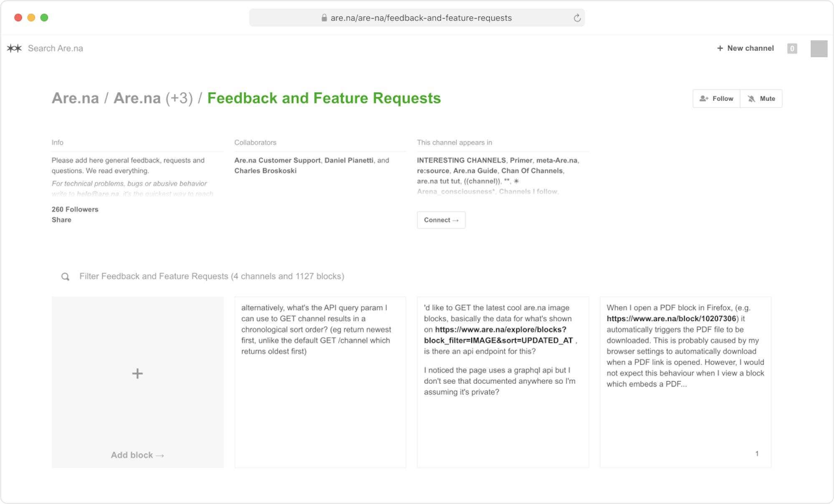Screen dimensions: 834x504
Task: Open Charles Broskoski profile
Action: 265,171
